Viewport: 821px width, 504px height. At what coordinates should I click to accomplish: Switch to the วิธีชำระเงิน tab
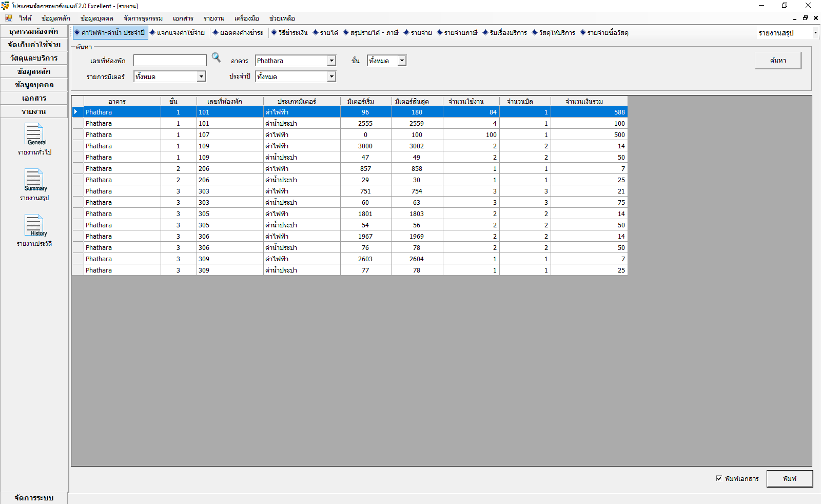point(290,32)
